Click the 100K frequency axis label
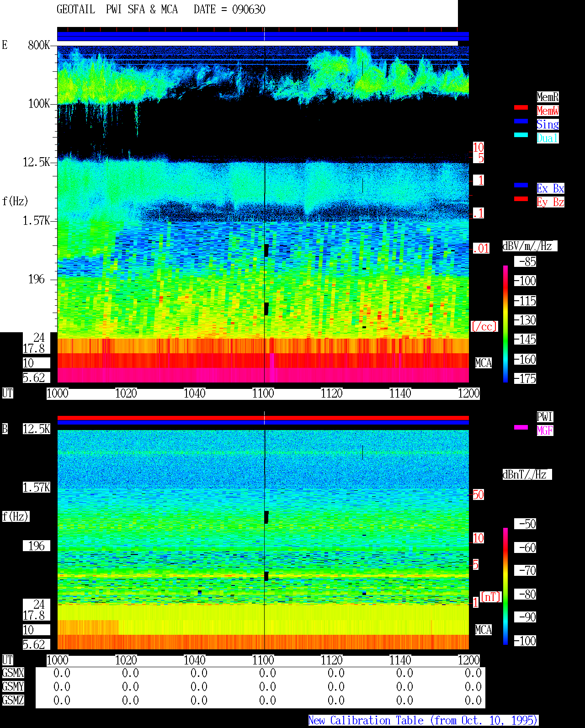The width and height of the screenshot is (585, 728). pos(39,103)
